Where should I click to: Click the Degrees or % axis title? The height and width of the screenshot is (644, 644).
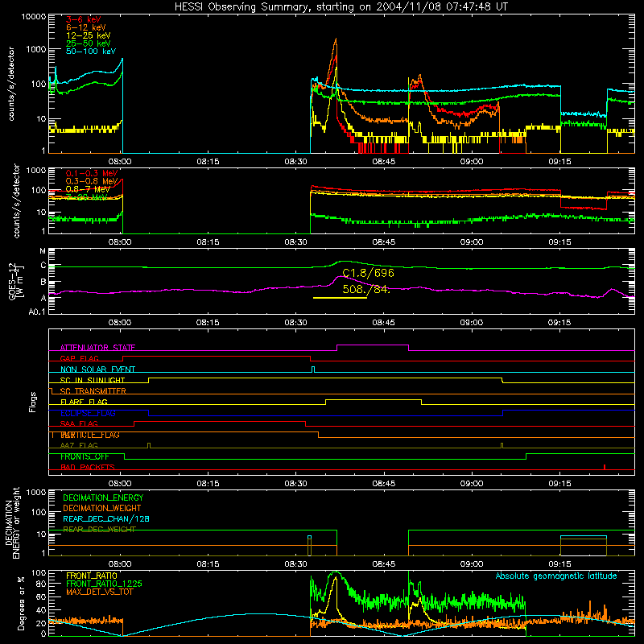[21, 603]
